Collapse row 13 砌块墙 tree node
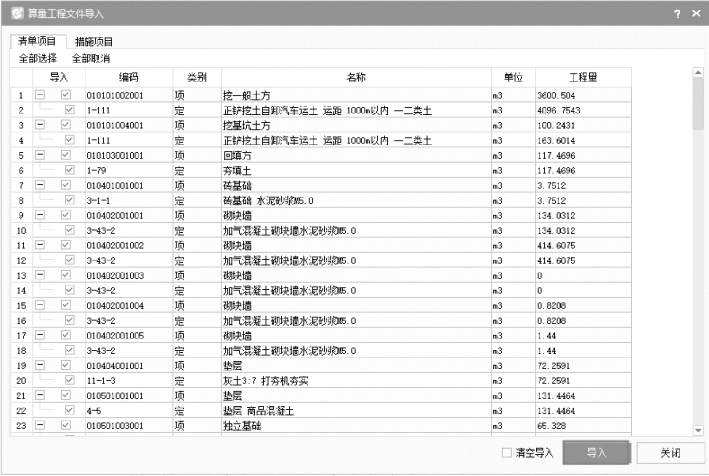This screenshot has width=709, height=476. point(40,275)
